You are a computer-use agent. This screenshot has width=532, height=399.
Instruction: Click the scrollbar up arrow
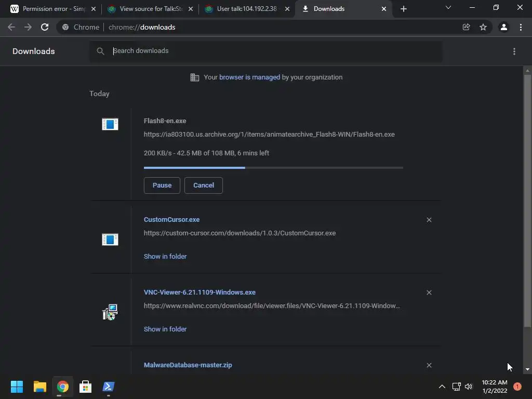tap(527, 71)
